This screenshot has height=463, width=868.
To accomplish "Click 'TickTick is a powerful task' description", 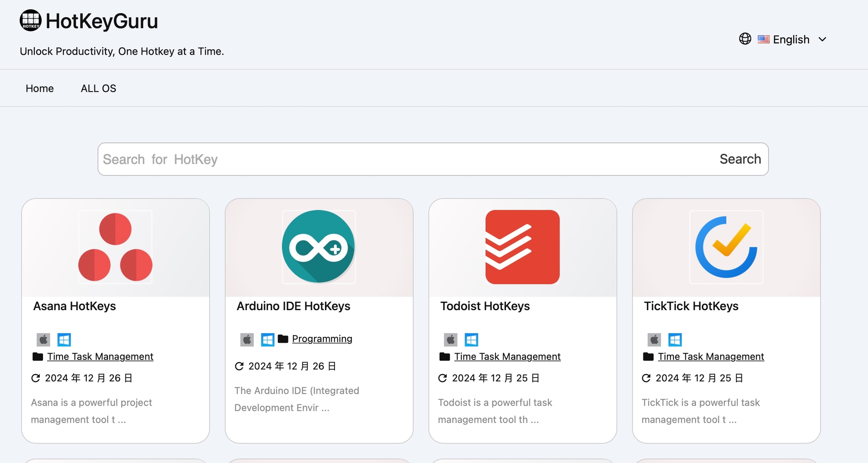I will (701, 402).
